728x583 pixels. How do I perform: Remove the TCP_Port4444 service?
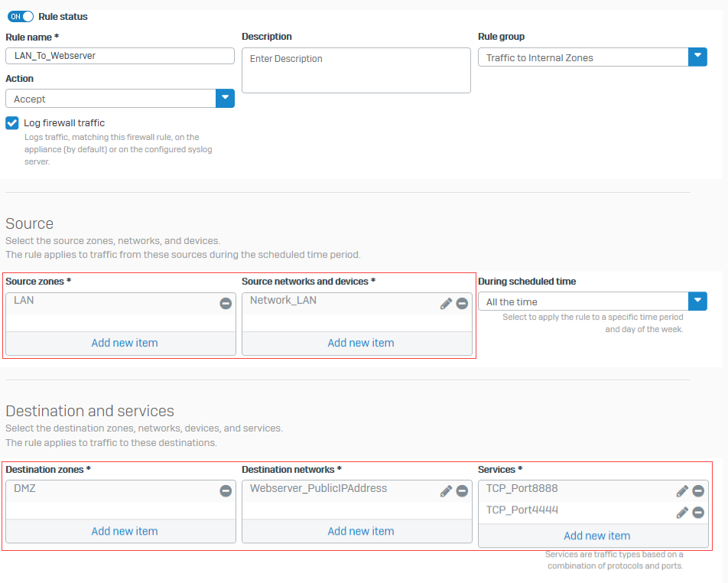[x=698, y=513]
